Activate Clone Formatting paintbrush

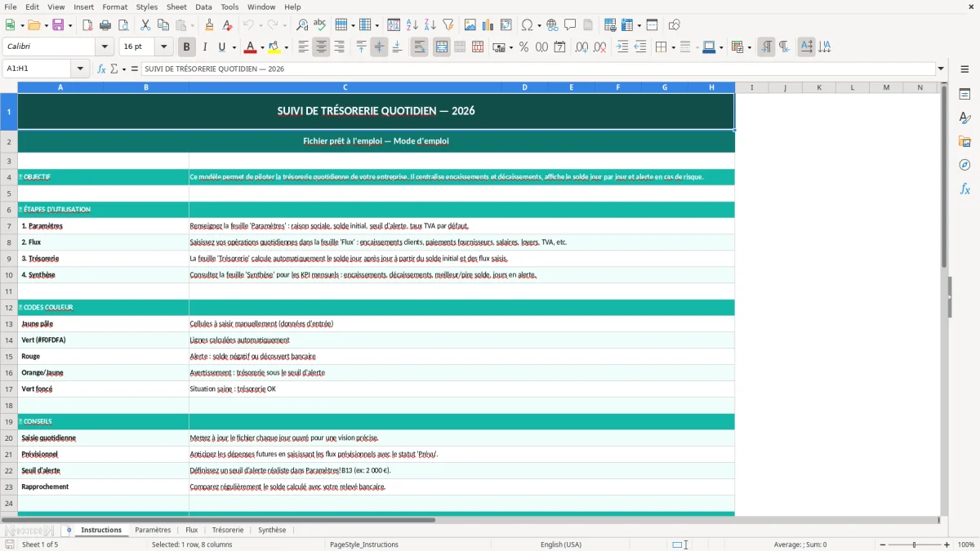[x=209, y=25]
